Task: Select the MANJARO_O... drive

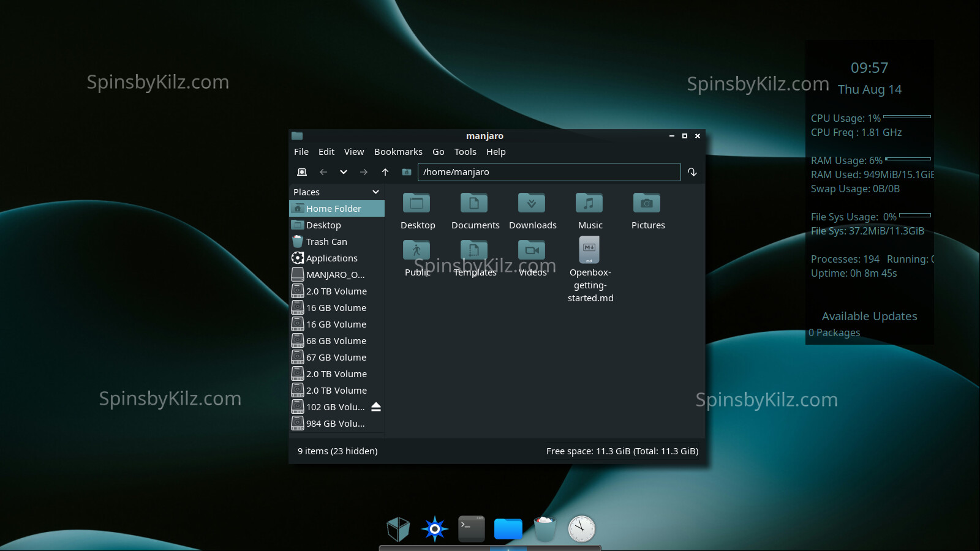Action: 337,275
